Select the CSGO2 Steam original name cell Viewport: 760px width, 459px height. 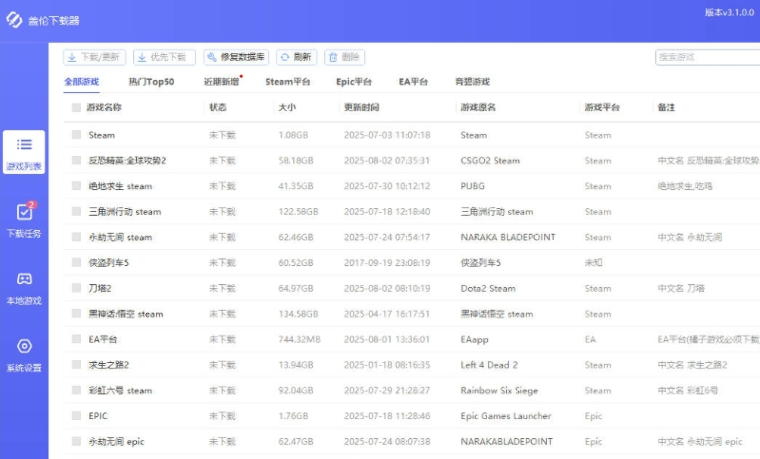pos(490,160)
